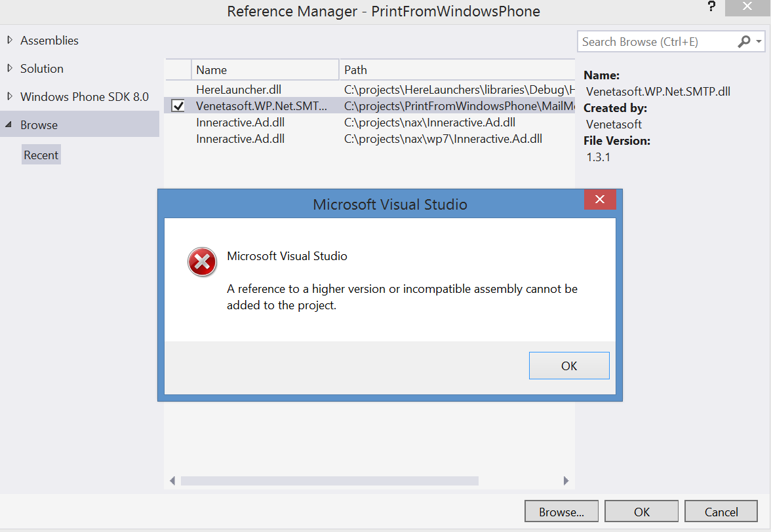771x532 pixels.
Task: Click the search magnifier icon
Action: tap(744, 42)
